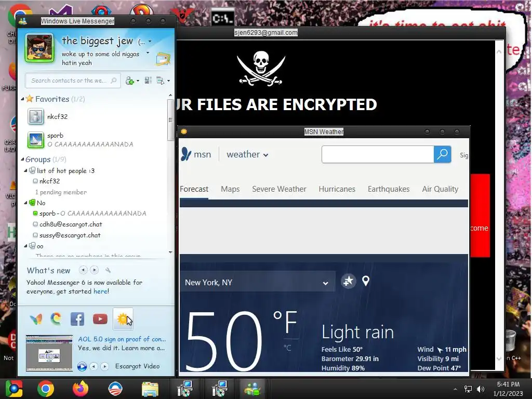Collapse the 'oo' group
Viewport: 532px width, 399px height.
pyautogui.click(x=25, y=246)
